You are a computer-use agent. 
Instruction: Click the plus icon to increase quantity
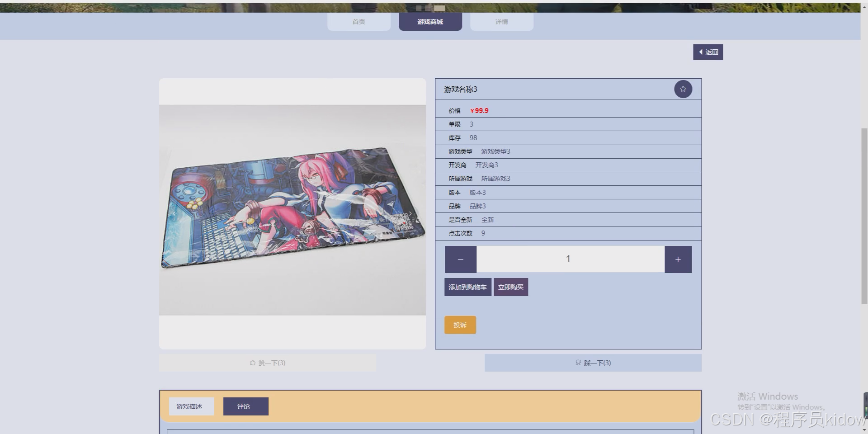[x=678, y=259]
